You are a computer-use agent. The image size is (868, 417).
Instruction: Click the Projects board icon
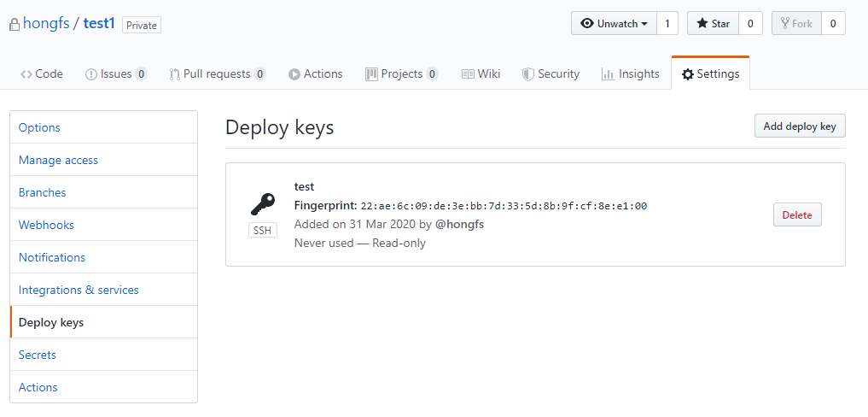pos(371,74)
